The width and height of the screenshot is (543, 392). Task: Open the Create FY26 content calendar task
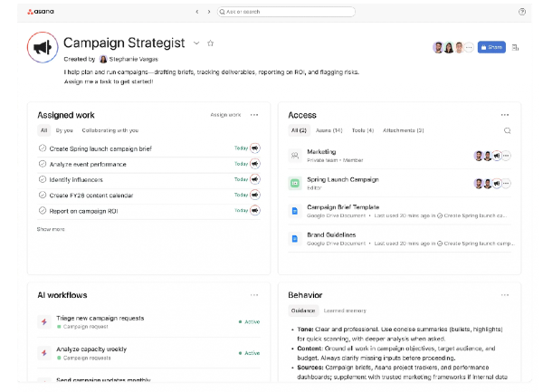coord(91,196)
